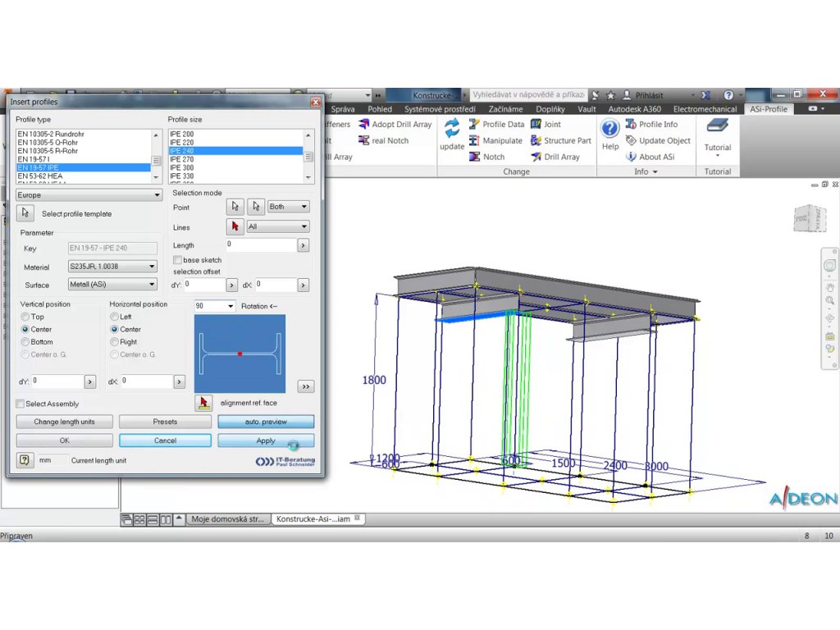Image resolution: width=840 pixels, height=630 pixels.
Task: Select the pan hand tool in navigation bar
Action: point(830,287)
